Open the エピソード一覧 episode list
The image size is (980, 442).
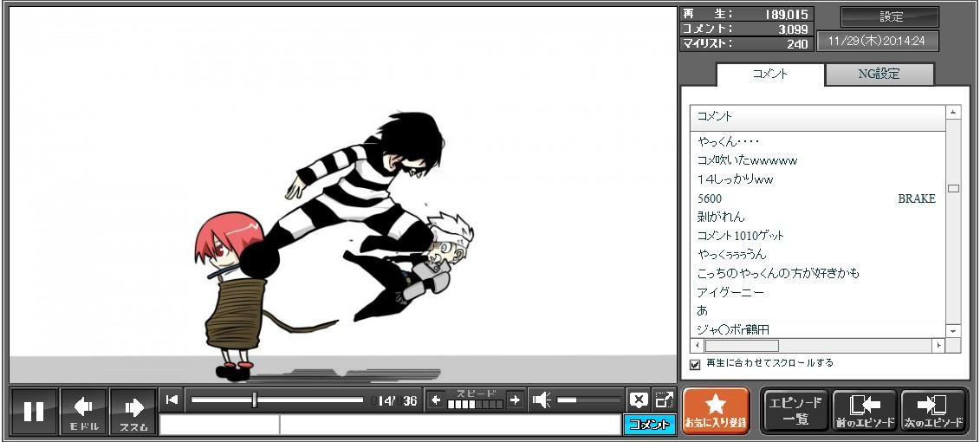click(x=795, y=410)
